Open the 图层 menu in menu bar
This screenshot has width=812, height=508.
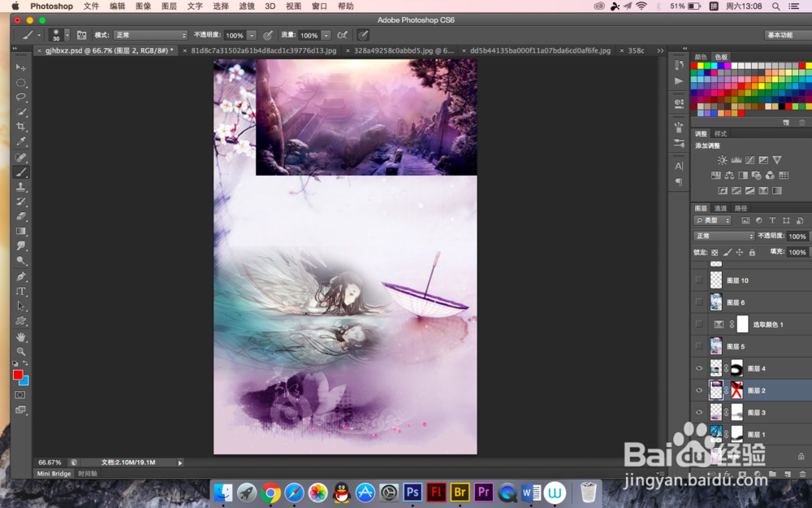point(169,7)
